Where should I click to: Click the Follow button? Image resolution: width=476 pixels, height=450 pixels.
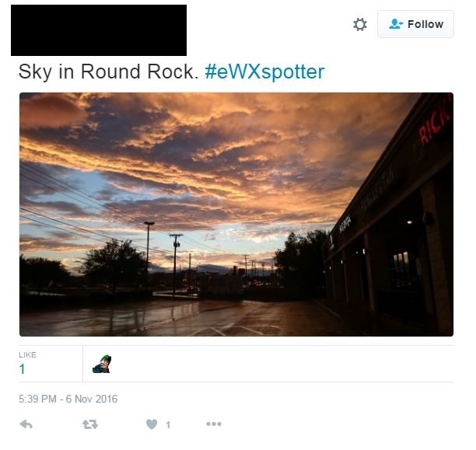[415, 24]
